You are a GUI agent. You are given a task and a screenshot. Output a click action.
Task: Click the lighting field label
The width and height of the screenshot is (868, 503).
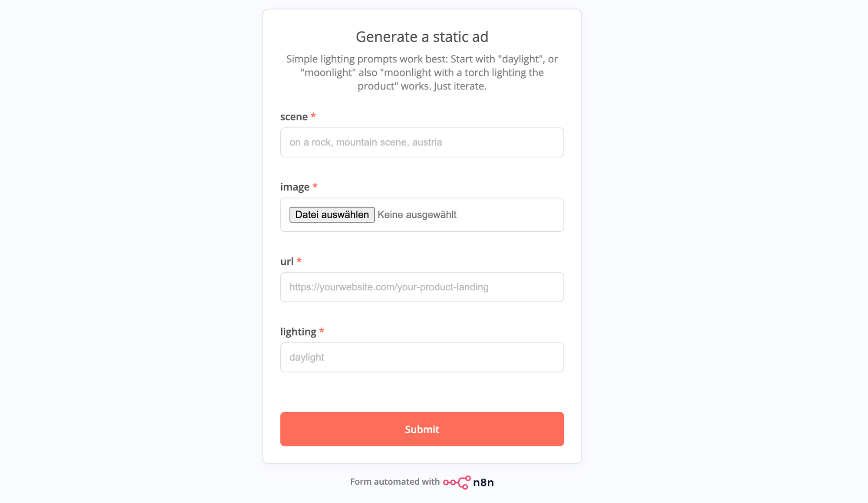[x=298, y=332]
